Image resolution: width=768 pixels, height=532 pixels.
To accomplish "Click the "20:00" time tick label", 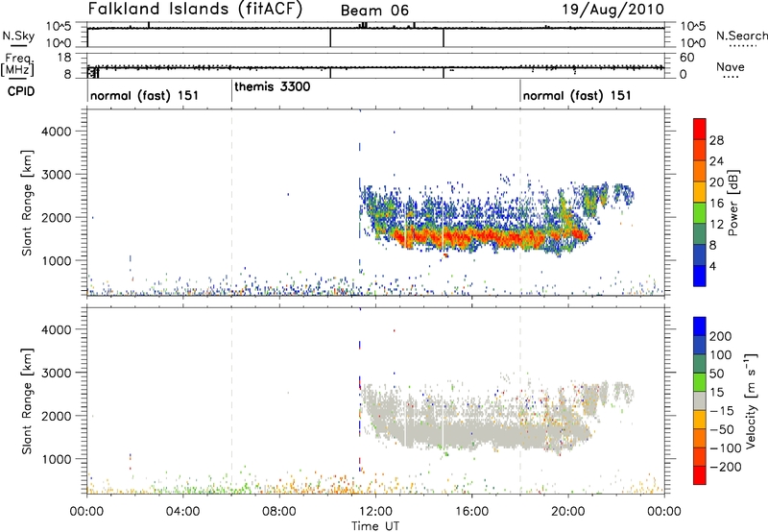I will 568,512.
